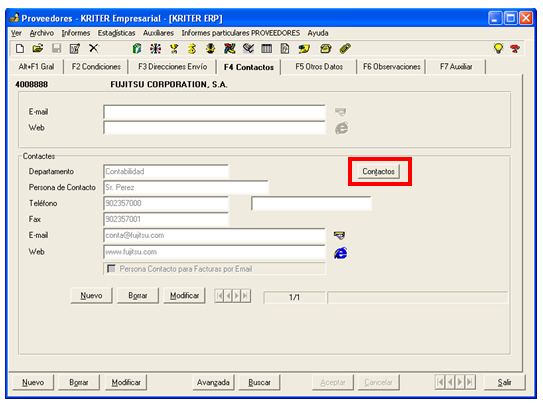Switch to the F7 Auxiliar tab
This screenshot has height=403, width=543.
point(456,66)
